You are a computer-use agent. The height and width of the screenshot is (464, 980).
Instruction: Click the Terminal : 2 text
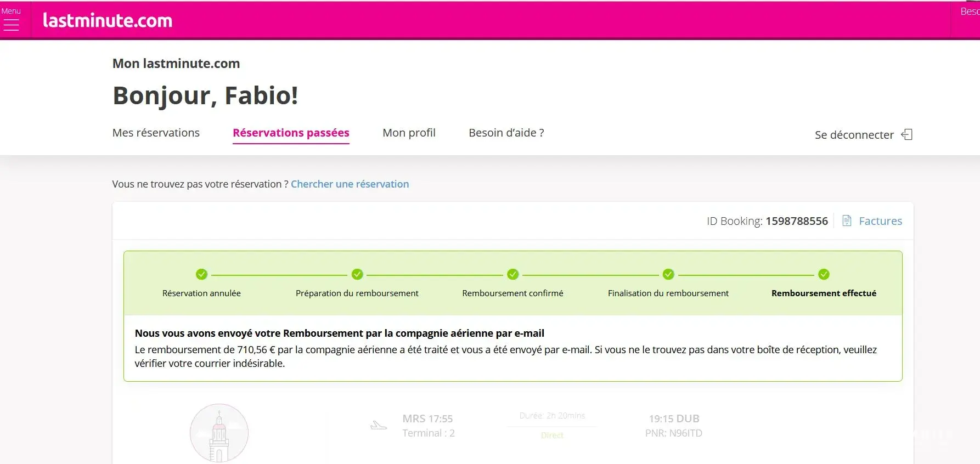[x=429, y=433]
